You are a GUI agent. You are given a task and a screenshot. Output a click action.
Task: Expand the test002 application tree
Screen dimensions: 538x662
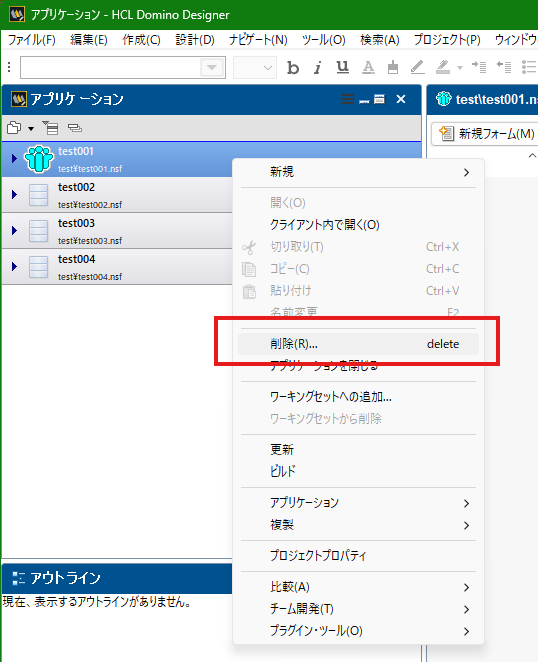(14, 194)
